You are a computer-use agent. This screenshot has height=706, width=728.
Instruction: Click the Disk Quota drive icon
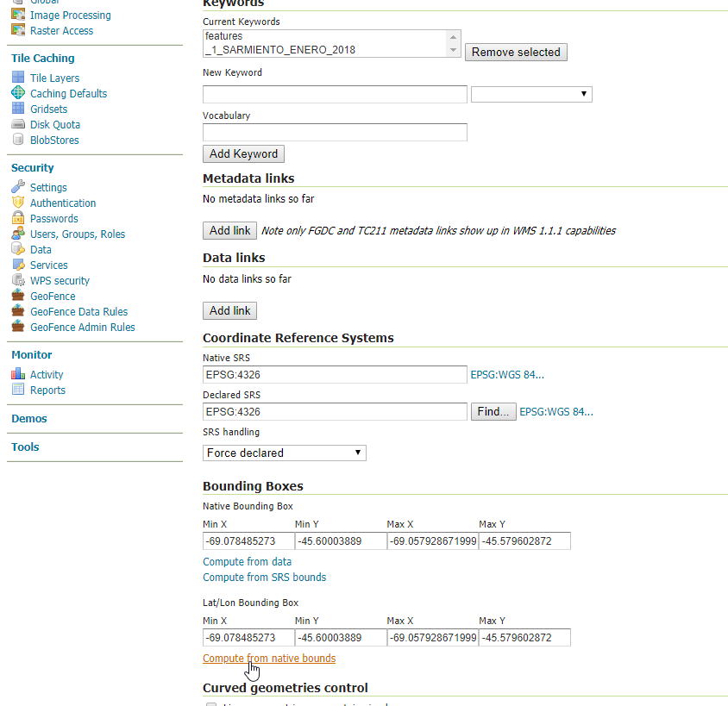click(x=18, y=124)
